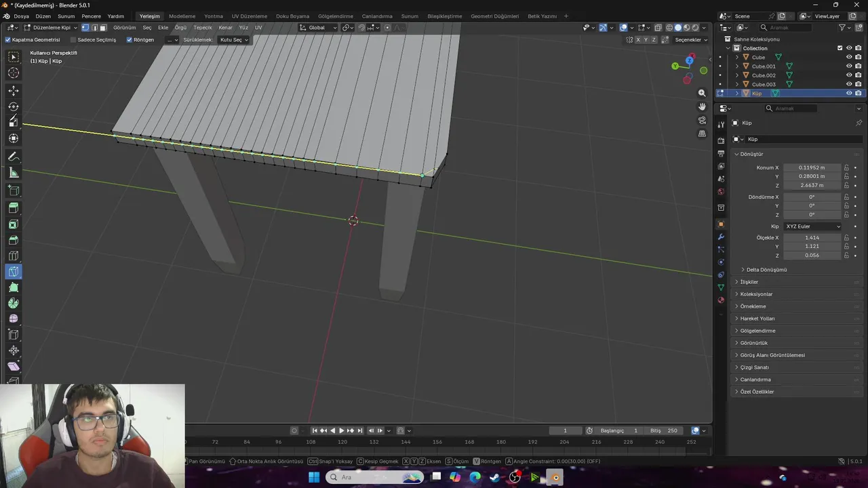
Task: Toggle X-ray display in viewport header
Action: point(658,28)
